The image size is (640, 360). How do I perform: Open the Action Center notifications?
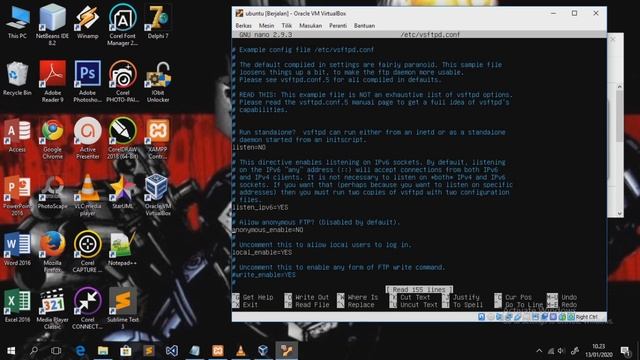click(625, 351)
